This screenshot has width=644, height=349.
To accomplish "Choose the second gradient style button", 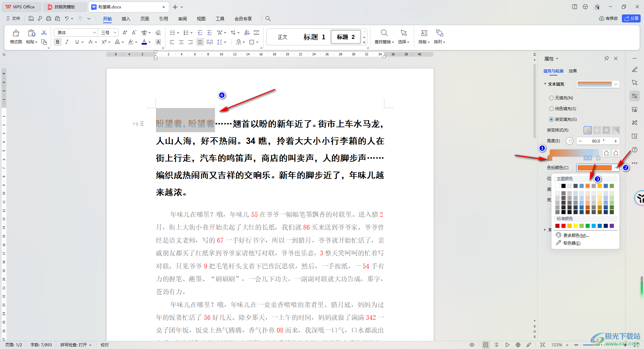I will (597, 130).
